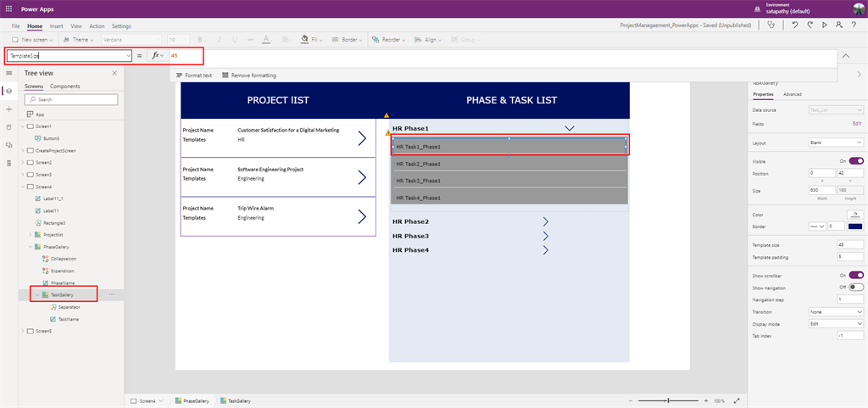Click the Border color swatch
868x408 pixels.
pyautogui.click(x=855, y=226)
